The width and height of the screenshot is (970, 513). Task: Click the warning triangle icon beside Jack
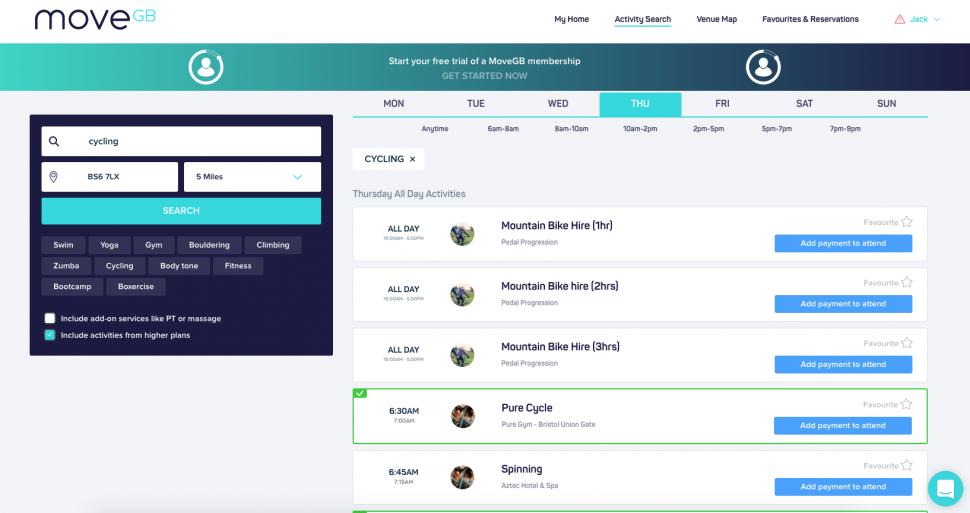coord(899,19)
